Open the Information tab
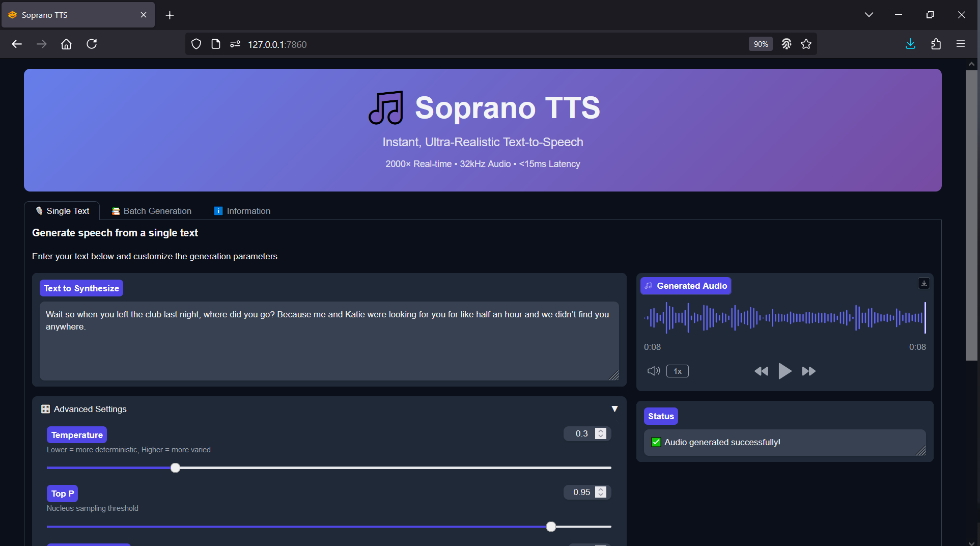Image resolution: width=980 pixels, height=546 pixels. pos(242,210)
